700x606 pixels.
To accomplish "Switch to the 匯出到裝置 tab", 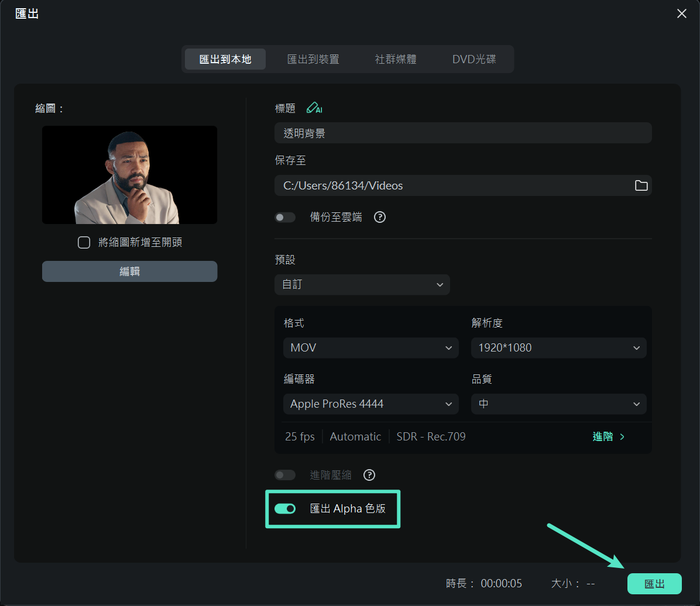I will click(313, 59).
